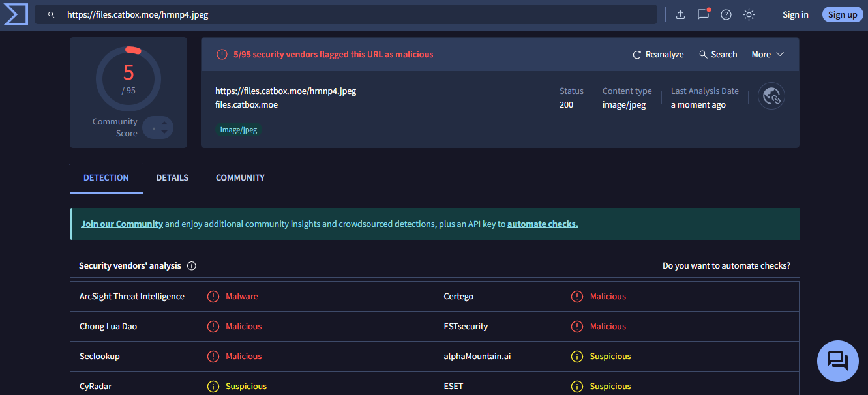Click the full URL text in summary card
868x395 pixels.
(x=286, y=91)
